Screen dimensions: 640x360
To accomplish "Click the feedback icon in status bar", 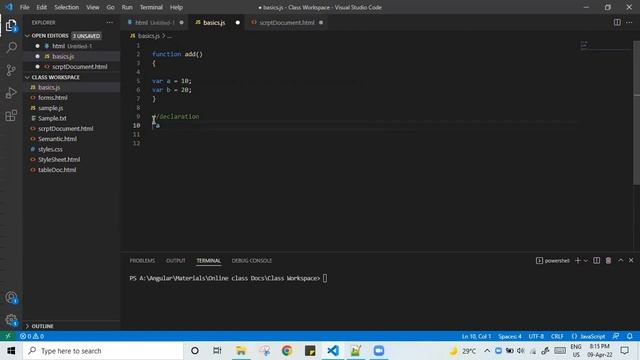I will pyautogui.click(x=616, y=336).
